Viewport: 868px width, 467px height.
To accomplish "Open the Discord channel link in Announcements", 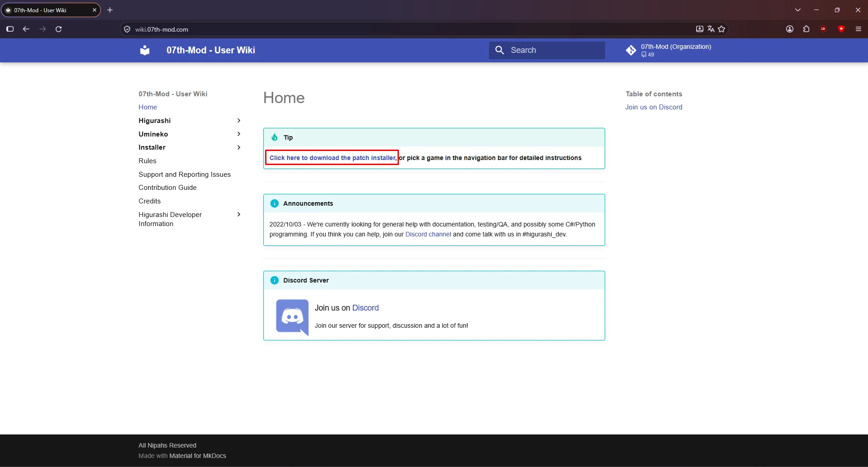I will [x=428, y=234].
